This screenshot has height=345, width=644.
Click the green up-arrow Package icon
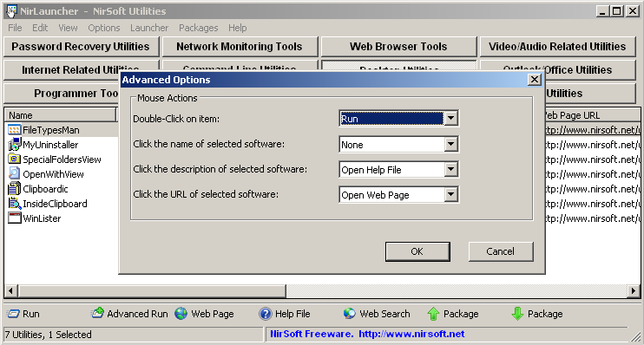433,314
